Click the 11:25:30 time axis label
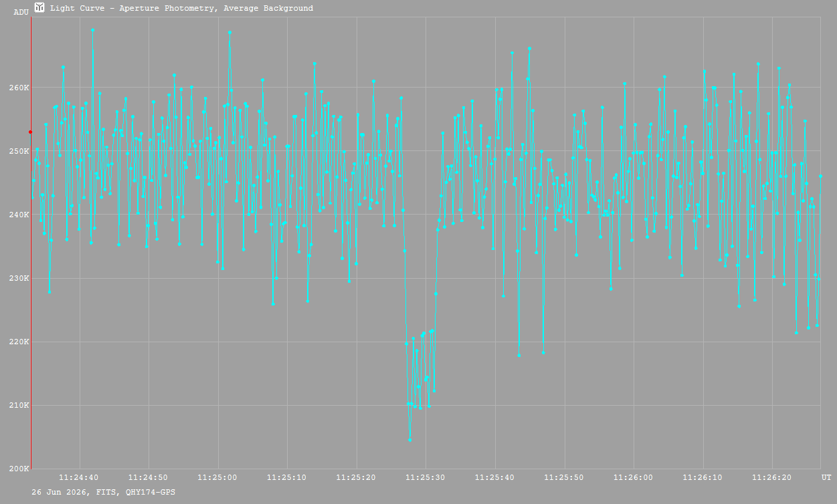Screen dimensions: 837x504 [x=426, y=477]
